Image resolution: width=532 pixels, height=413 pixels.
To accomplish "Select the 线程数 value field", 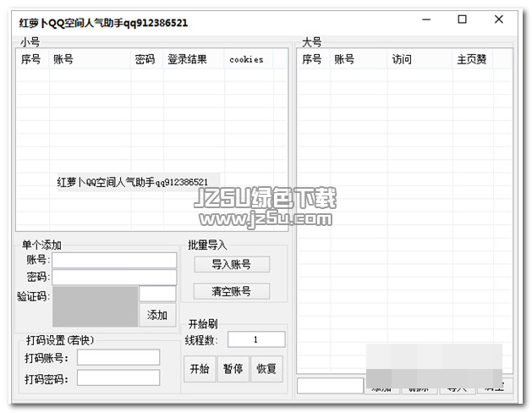I will point(256,339).
